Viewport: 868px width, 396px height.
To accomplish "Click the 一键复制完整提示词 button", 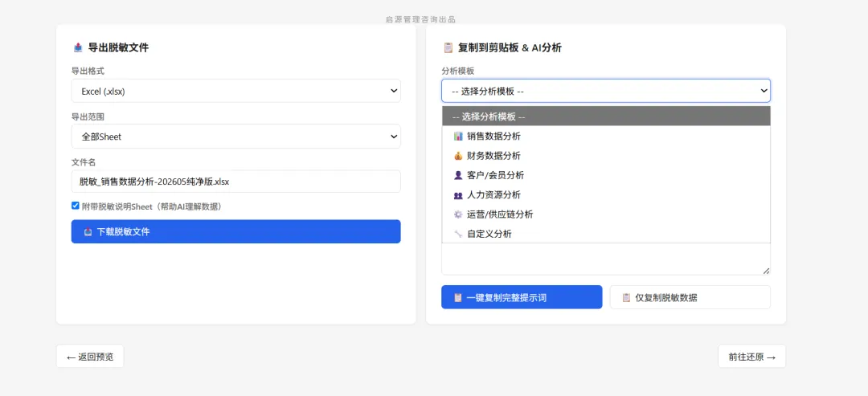I will coord(522,297).
